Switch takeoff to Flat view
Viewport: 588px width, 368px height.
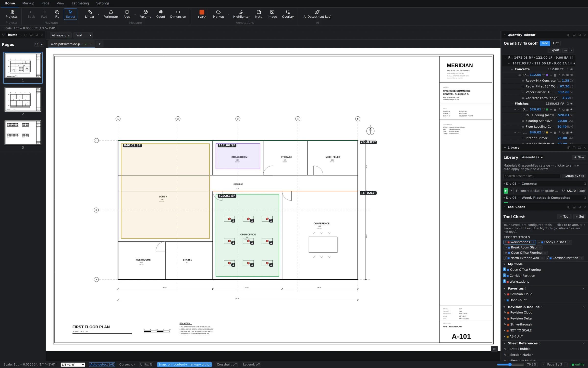point(556,43)
